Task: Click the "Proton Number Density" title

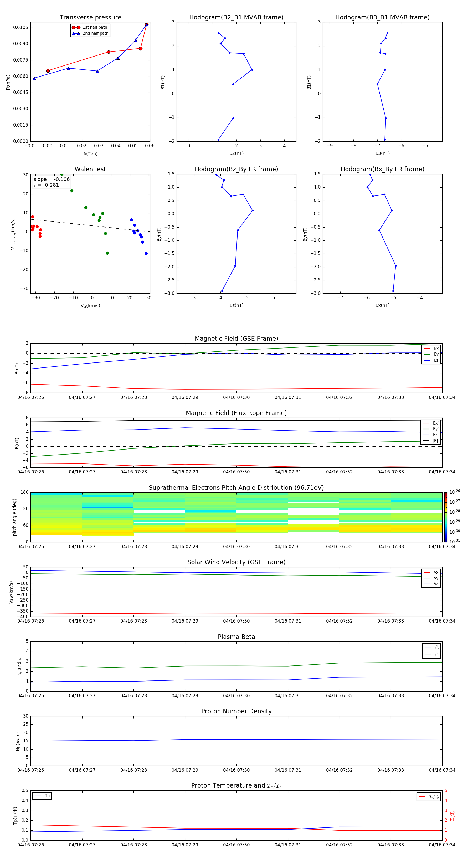Action: pos(236,711)
